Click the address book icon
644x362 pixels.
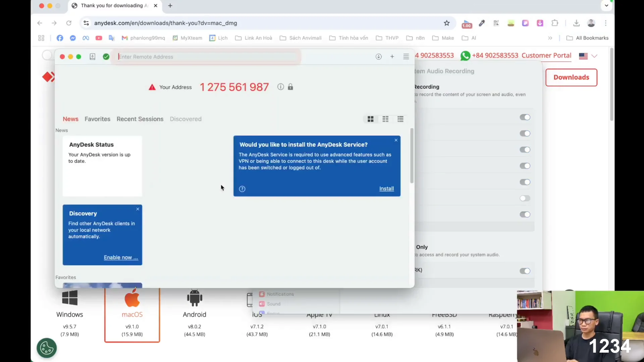point(93,57)
